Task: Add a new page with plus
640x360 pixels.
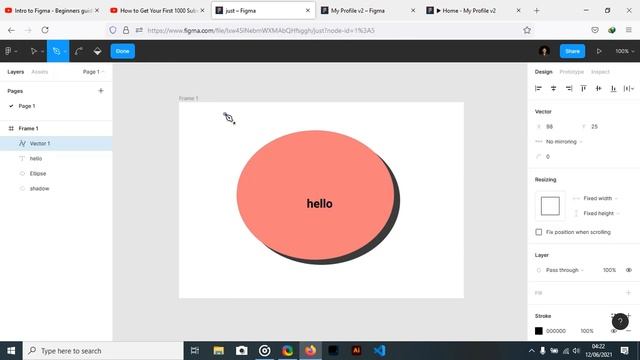Action: pos(101,91)
